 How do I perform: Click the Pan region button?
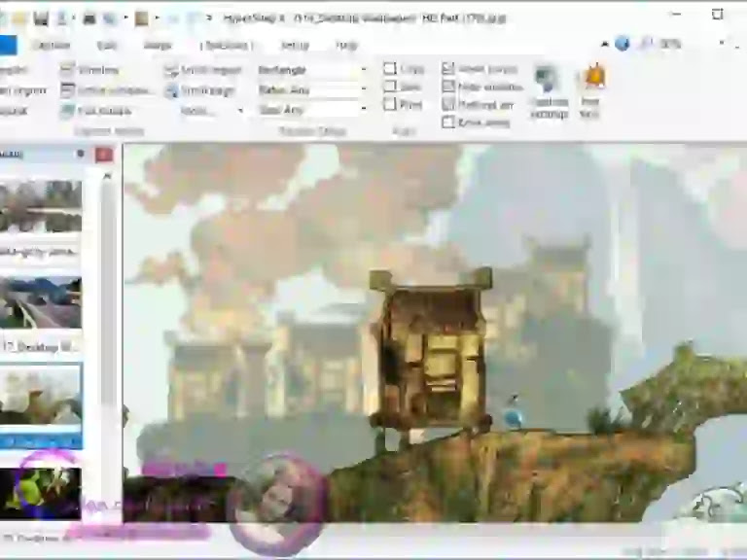click(x=23, y=90)
